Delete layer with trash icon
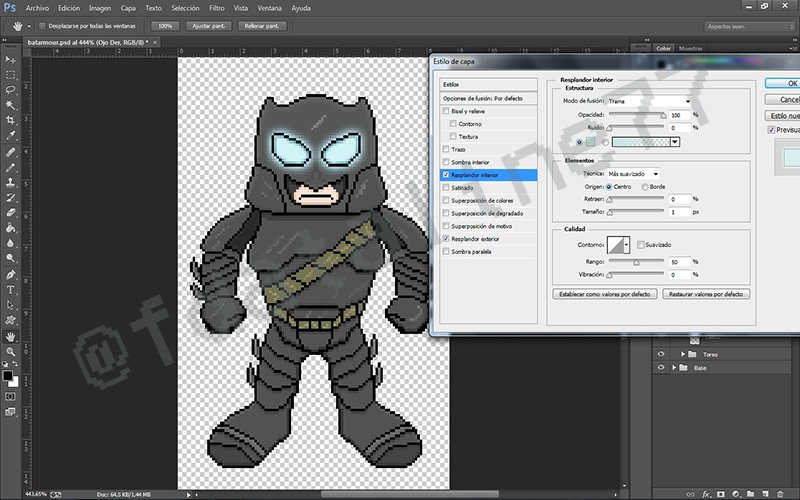 [780, 494]
